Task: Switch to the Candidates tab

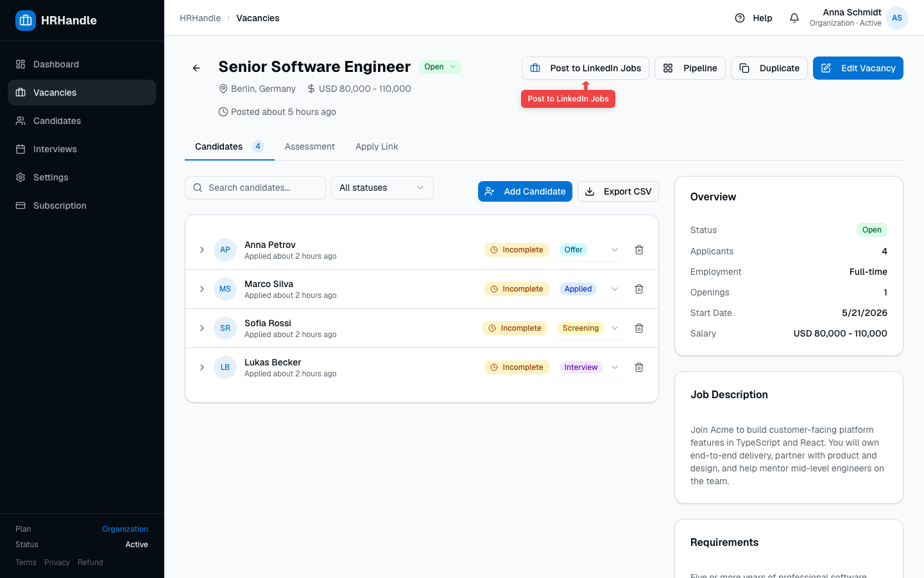Action: coord(229,146)
